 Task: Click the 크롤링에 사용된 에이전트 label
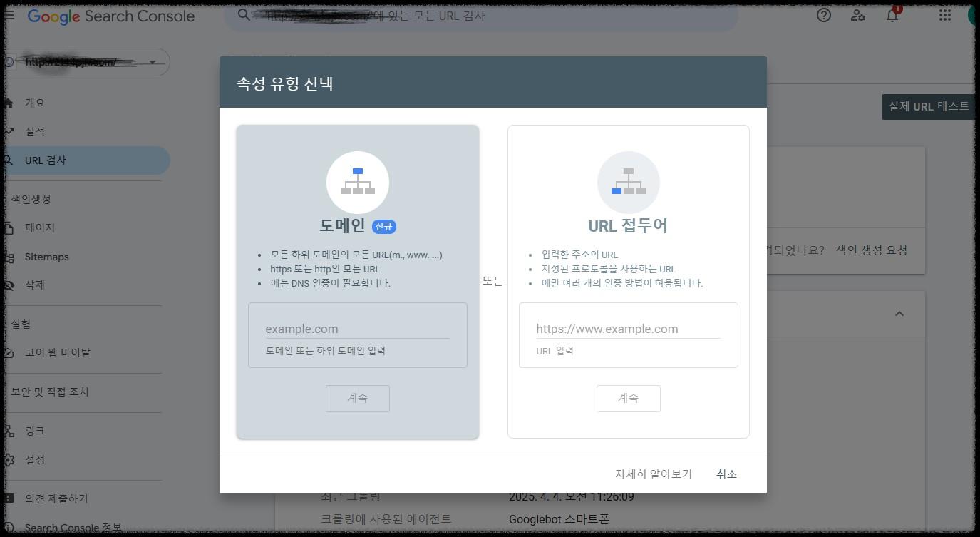coord(386,519)
